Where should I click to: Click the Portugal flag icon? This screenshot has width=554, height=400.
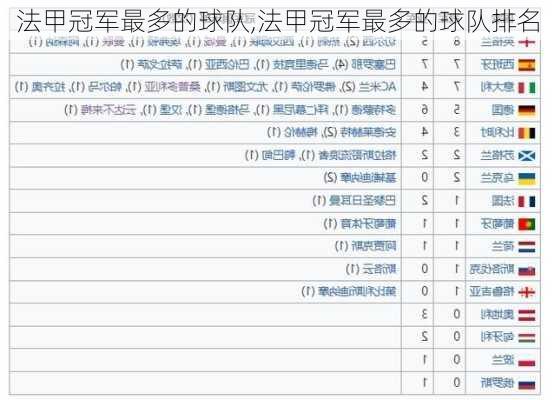(x=526, y=224)
